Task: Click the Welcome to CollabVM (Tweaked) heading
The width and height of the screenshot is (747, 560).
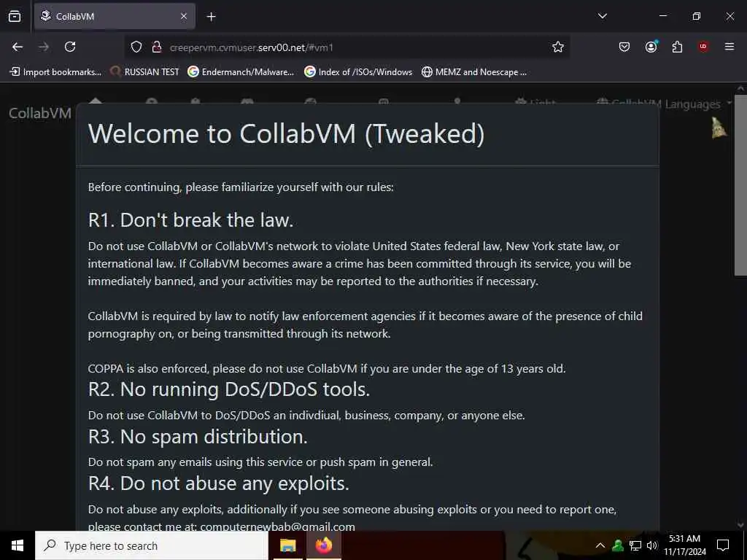Action: [286, 134]
